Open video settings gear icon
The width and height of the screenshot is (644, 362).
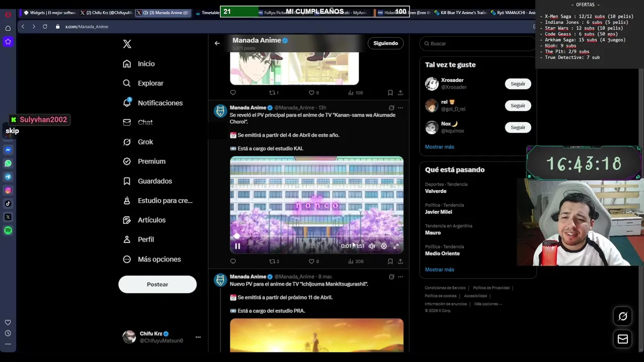384,246
